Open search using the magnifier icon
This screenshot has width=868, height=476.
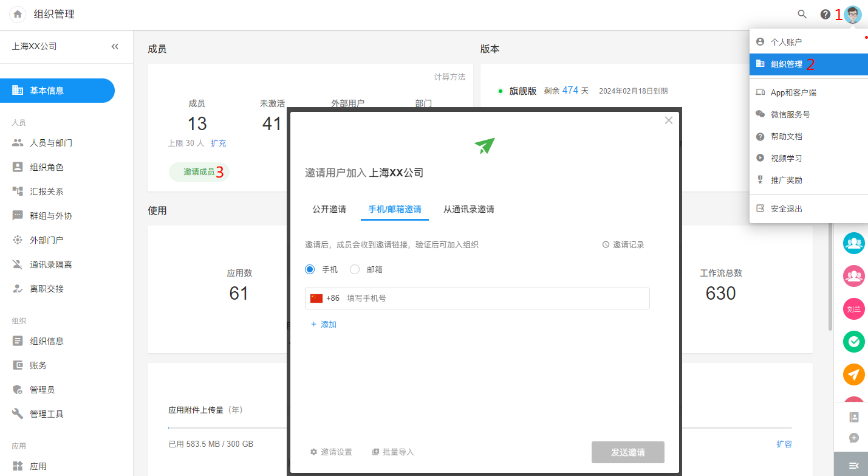coord(802,14)
